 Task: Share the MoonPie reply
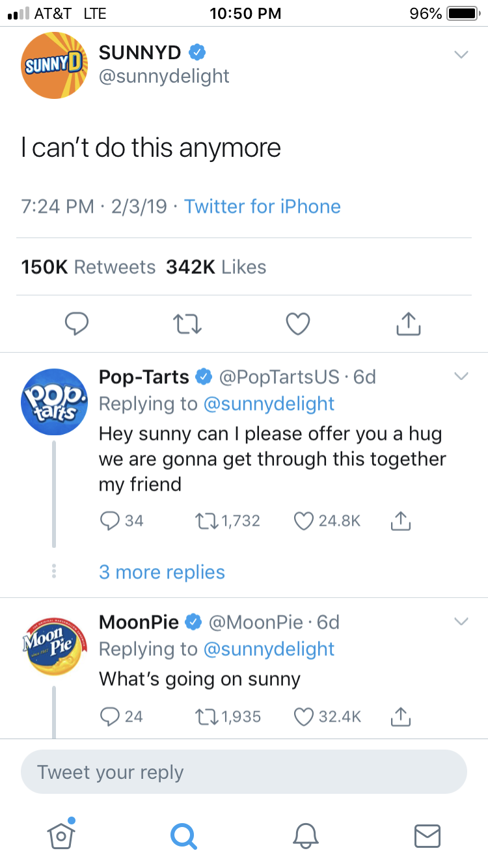tap(401, 716)
